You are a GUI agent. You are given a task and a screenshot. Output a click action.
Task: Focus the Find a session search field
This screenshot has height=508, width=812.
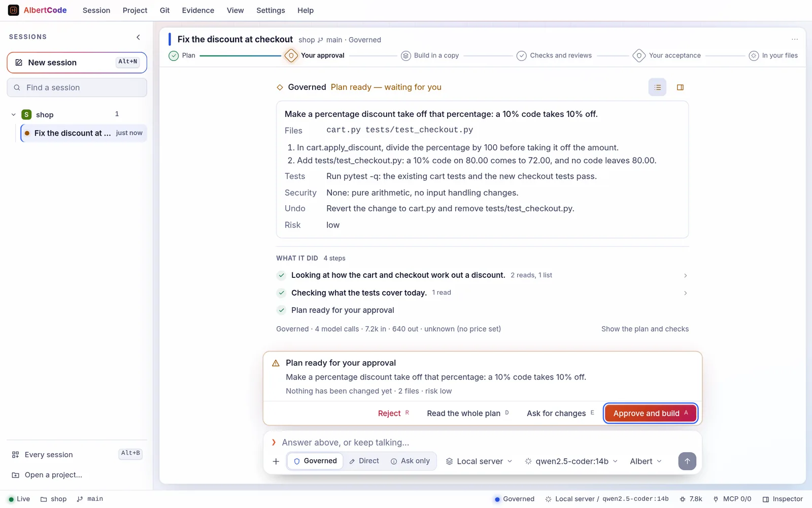[77, 87]
